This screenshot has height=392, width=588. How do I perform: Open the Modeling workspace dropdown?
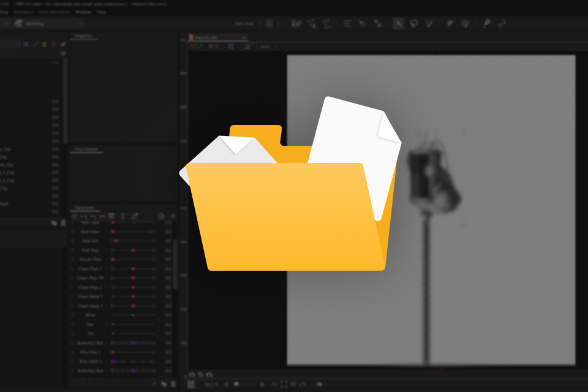click(49, 24)
